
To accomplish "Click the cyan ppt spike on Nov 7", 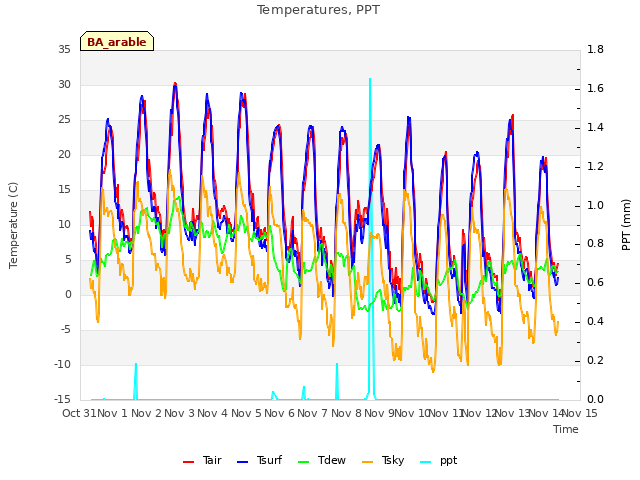I will pyautogui.click(x=337, y=381).
